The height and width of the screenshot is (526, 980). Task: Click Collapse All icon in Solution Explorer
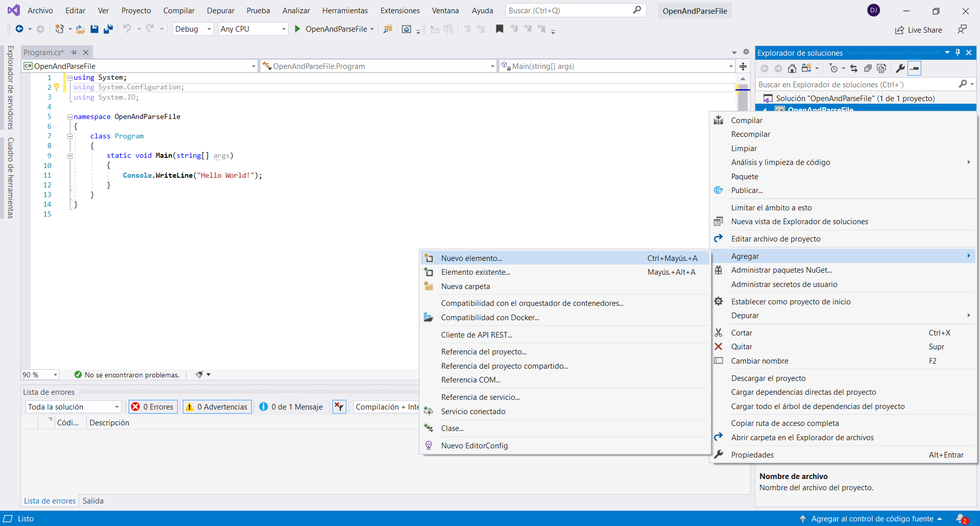[867, 68]
